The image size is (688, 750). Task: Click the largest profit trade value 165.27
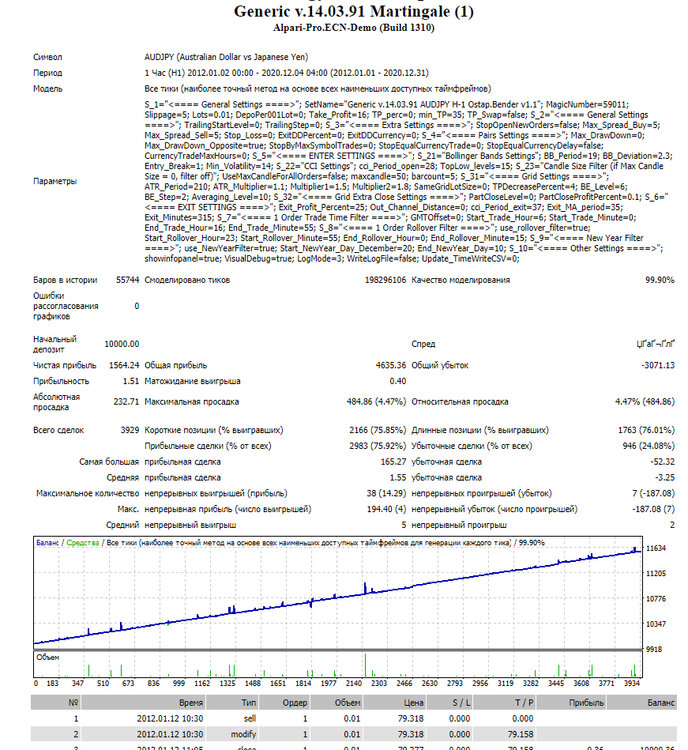pyautogui.click(x=393, y=462)
